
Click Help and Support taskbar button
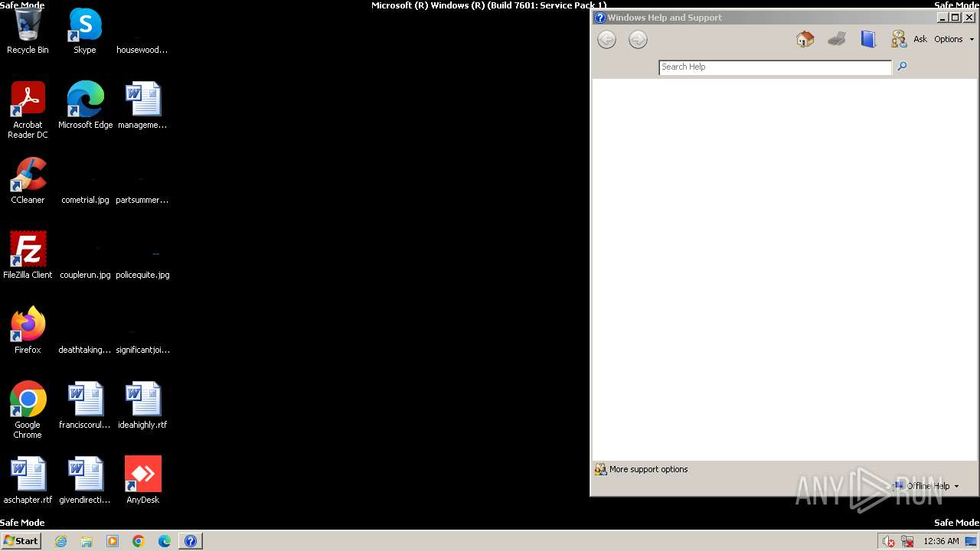pyautogui.click(x=191, y=541)
